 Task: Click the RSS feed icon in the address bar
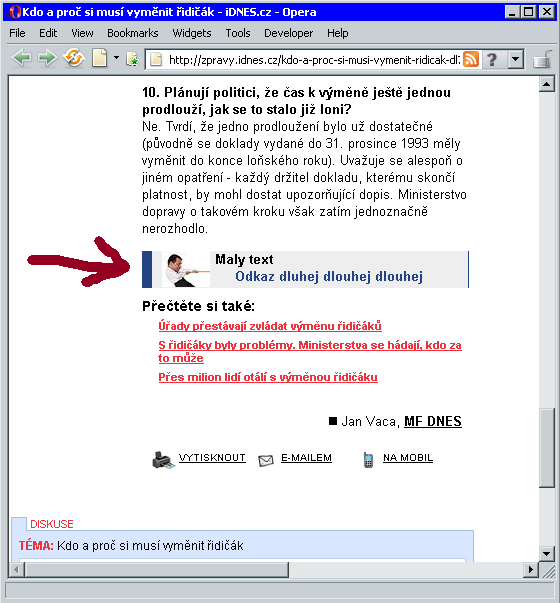[x=470, y=60]
